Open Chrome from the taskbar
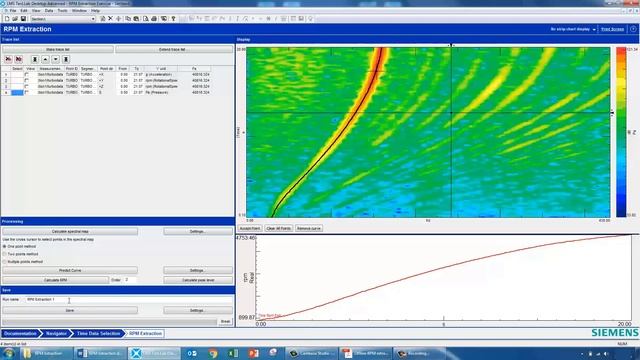 pos(213,353)
